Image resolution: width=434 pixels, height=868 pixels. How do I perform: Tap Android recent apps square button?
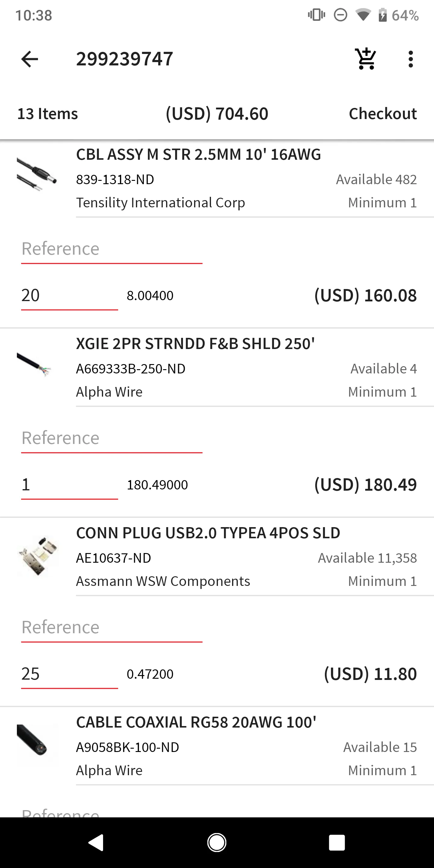337,843
